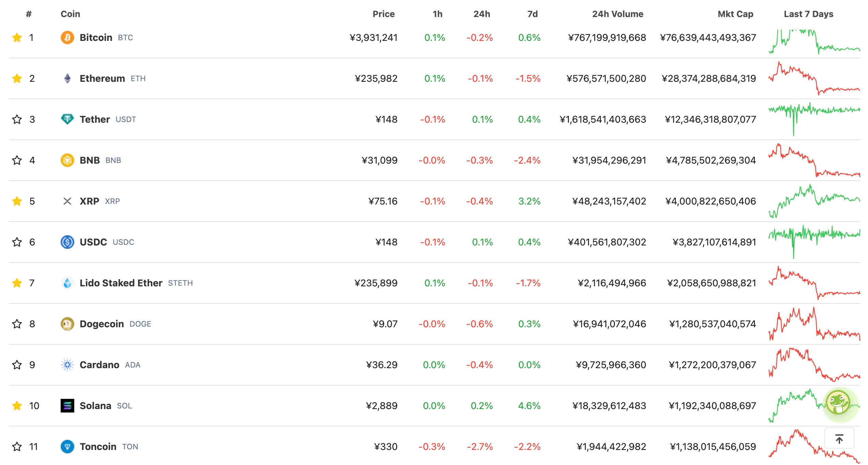Star Dogecoin in the watchlist

point(17,324)
